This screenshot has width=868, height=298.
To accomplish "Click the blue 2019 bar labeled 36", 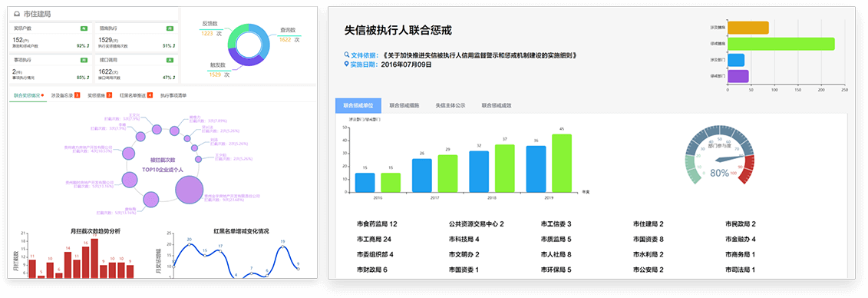I will pyautogui.click(x=535, y=169).
